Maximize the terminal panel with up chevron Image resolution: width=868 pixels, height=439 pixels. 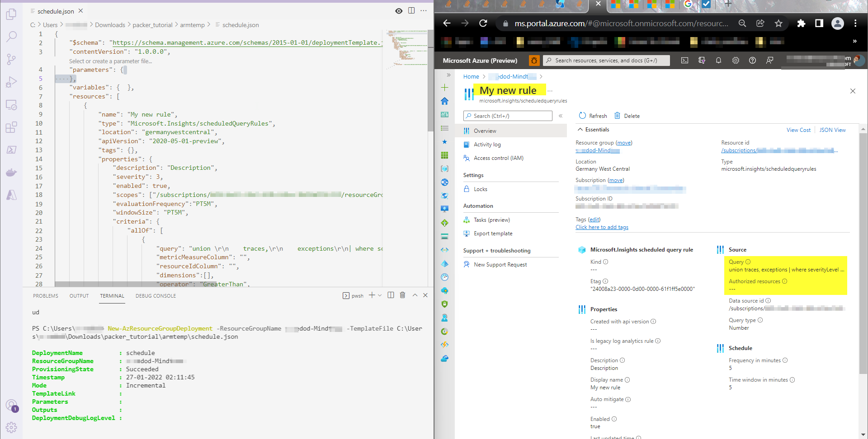click(x=415, y=295)
